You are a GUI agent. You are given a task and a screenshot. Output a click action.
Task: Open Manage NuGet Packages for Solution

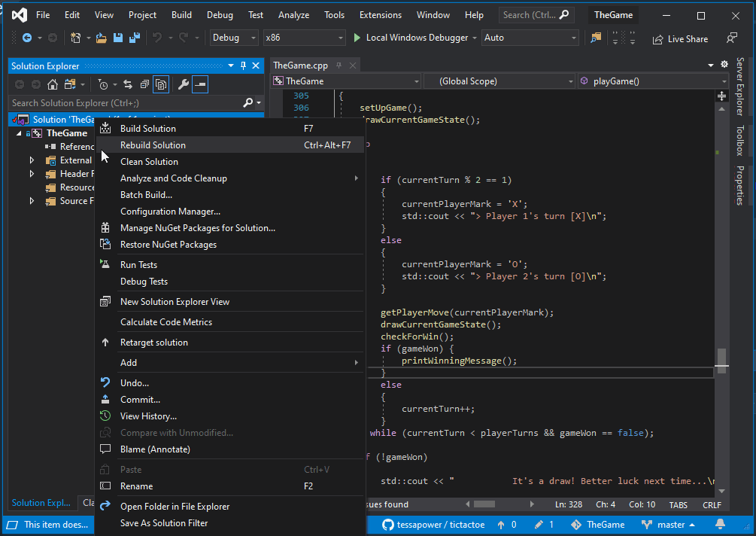[188, 227]
